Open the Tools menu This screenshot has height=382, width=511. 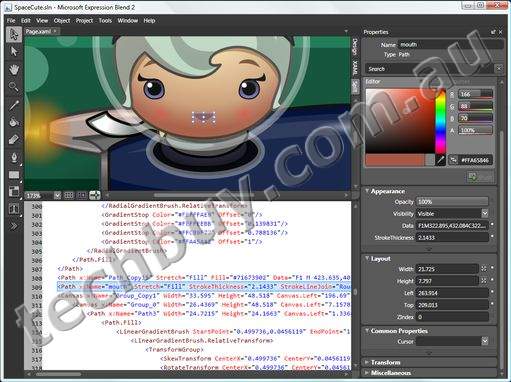105,21
